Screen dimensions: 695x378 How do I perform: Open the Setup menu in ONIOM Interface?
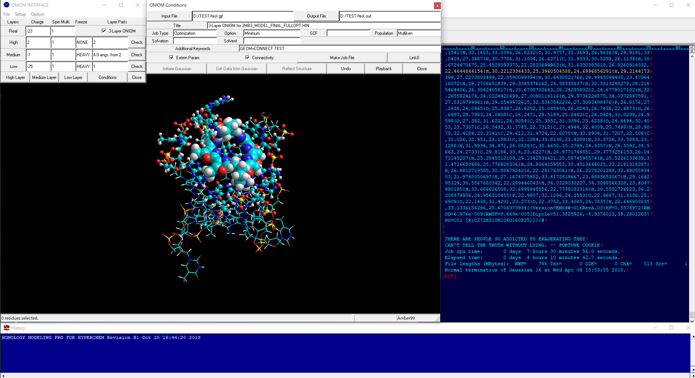[20, 14]
